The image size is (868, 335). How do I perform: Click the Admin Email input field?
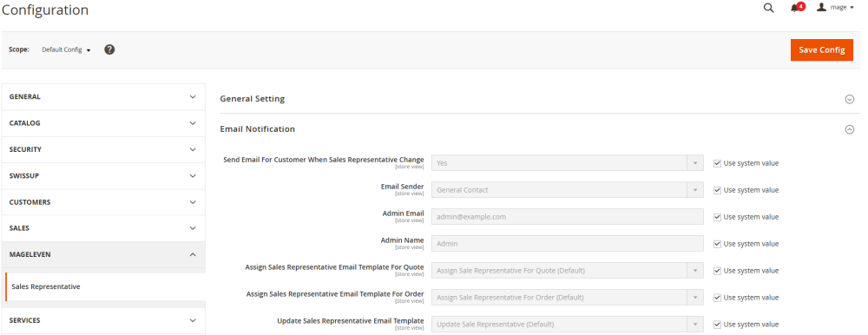568,217
